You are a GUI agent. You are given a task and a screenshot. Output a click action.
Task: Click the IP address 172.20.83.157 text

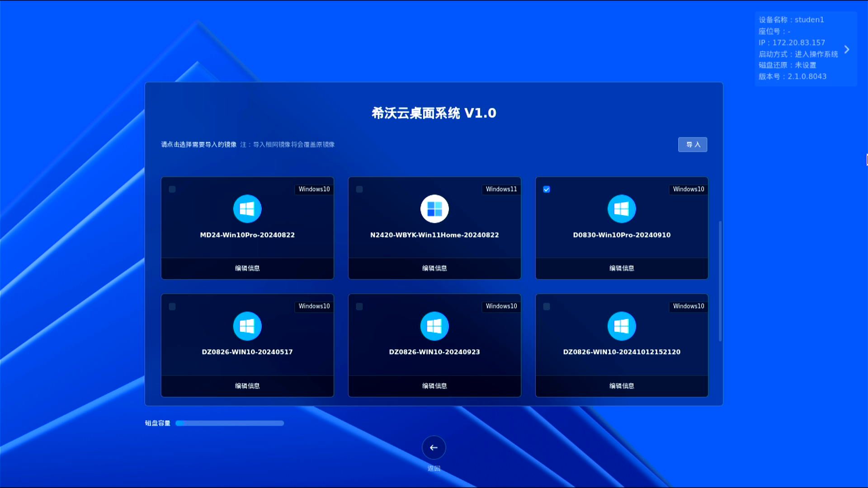click(x=792, y=42)
